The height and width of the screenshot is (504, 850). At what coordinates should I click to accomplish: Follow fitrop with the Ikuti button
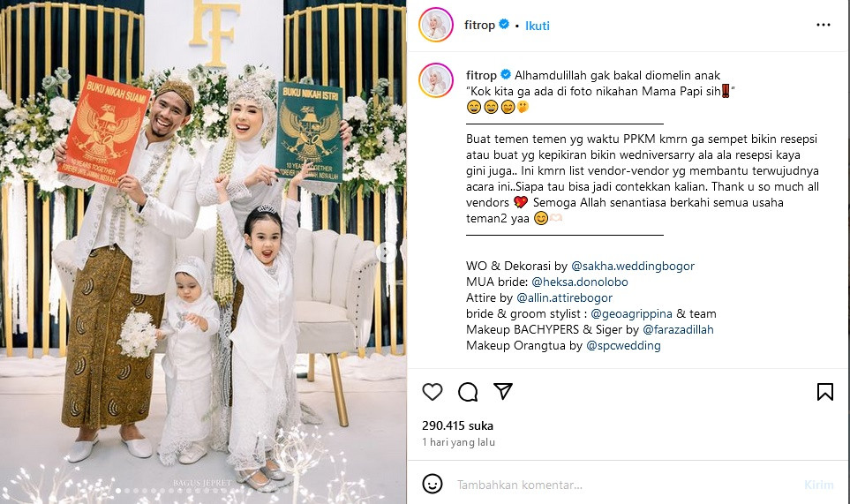(x=538, y=26)
